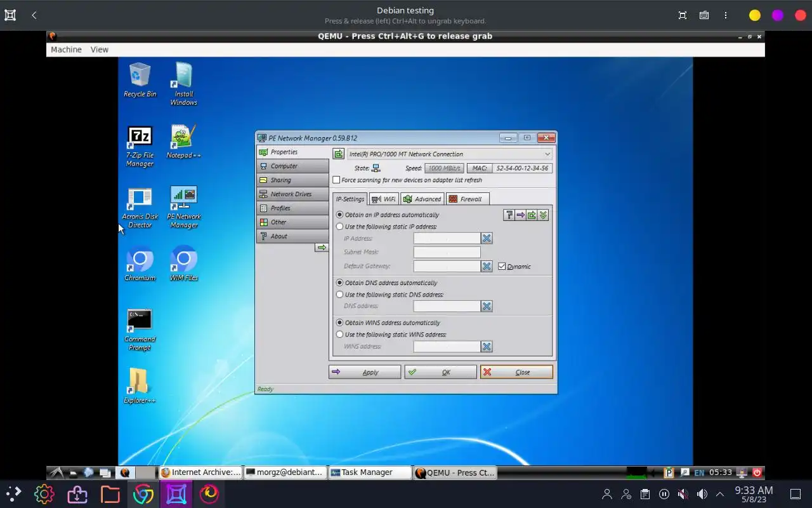Select the Properties sidebar section
Screen dimensions: 812x508
pos(292,152)
